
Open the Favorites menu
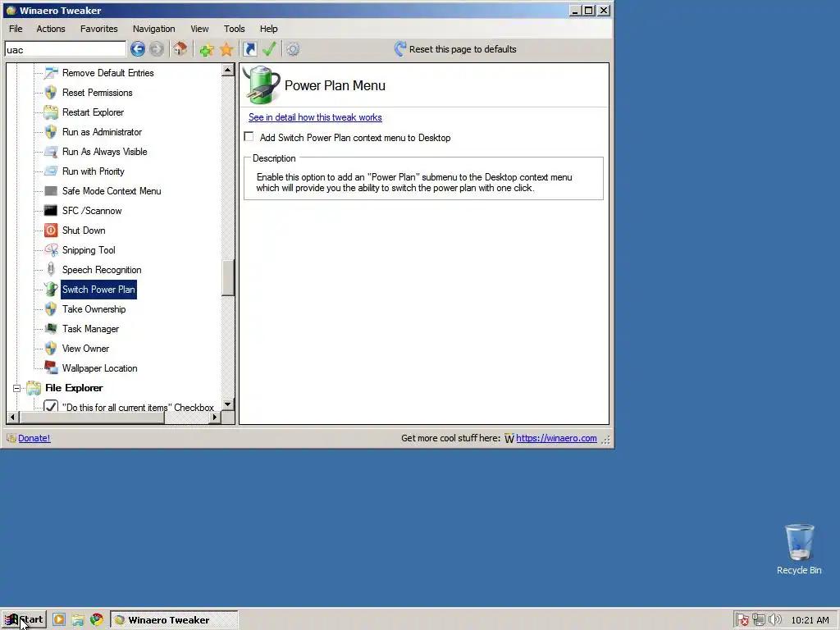[99, 29]
